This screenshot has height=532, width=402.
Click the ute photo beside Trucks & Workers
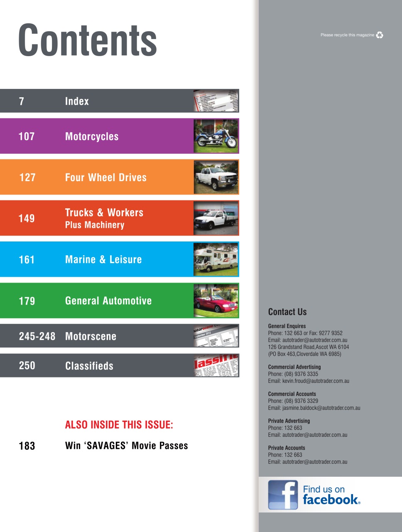(x=216, y=218)
